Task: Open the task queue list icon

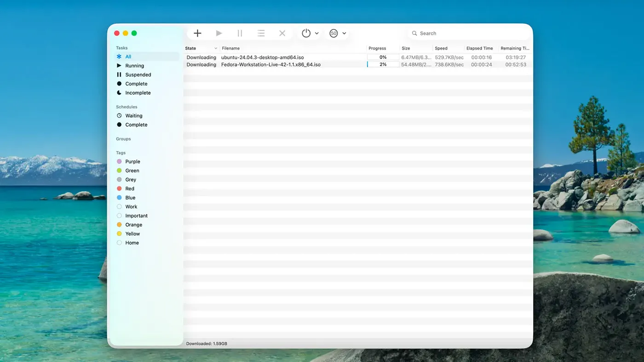Action: click(x=261, y=33)
